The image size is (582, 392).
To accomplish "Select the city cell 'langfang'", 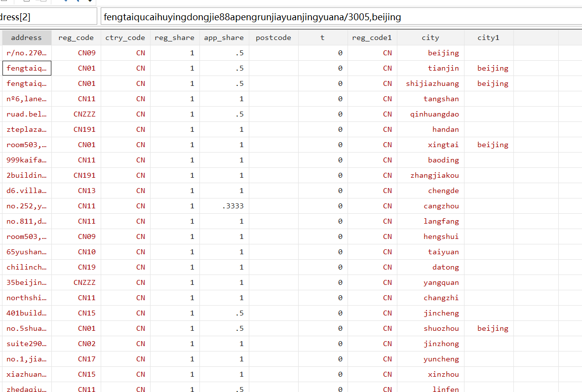I will coord(430,221).
